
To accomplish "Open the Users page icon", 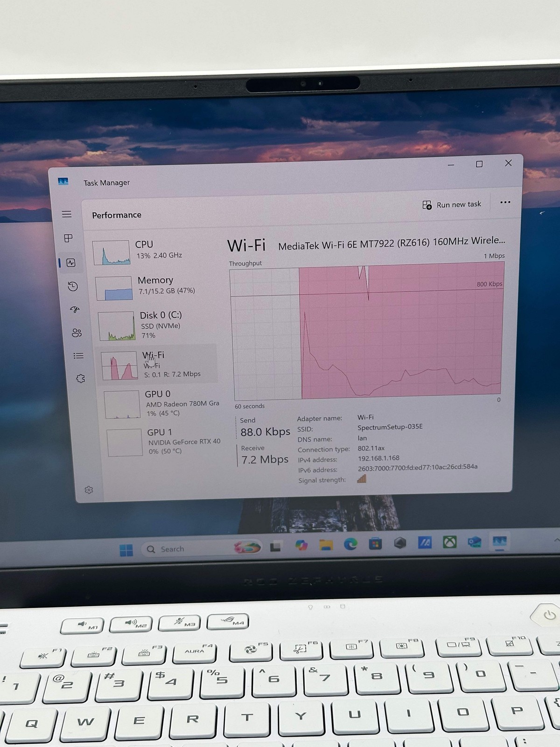I will click(77, 333).
